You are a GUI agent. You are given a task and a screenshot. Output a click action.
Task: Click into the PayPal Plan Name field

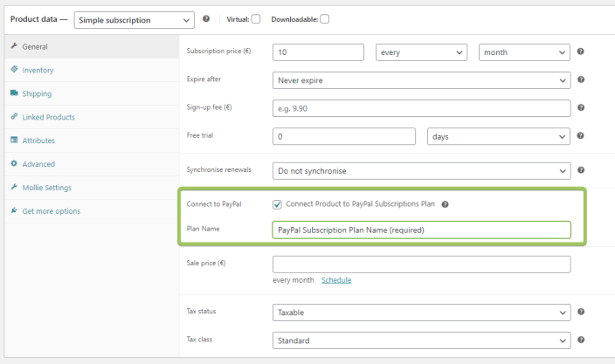point(421,230)
